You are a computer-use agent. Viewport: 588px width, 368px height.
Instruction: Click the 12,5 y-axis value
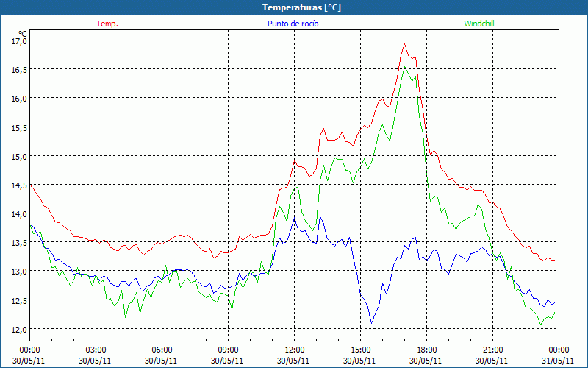point(20,300)
